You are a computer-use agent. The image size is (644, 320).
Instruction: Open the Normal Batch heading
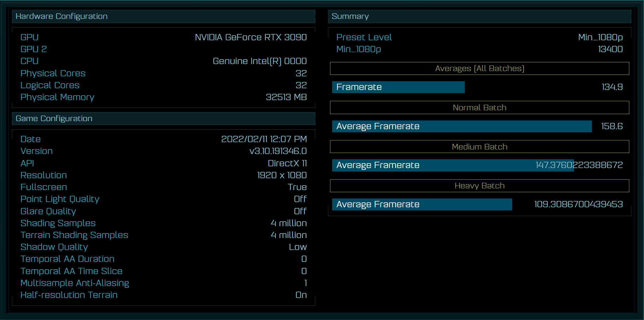click(479, 108)
